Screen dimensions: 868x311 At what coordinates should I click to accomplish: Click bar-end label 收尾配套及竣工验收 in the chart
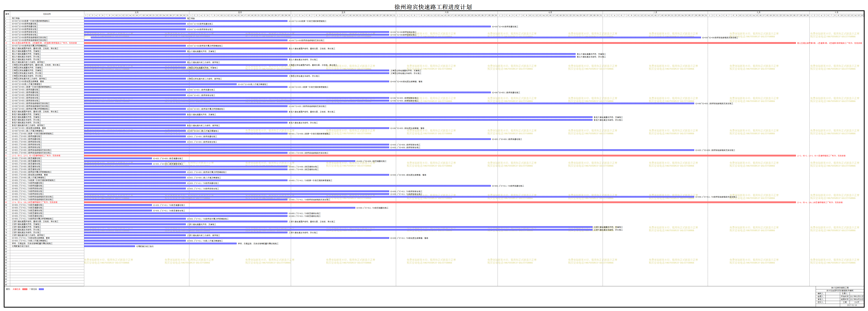145,246
